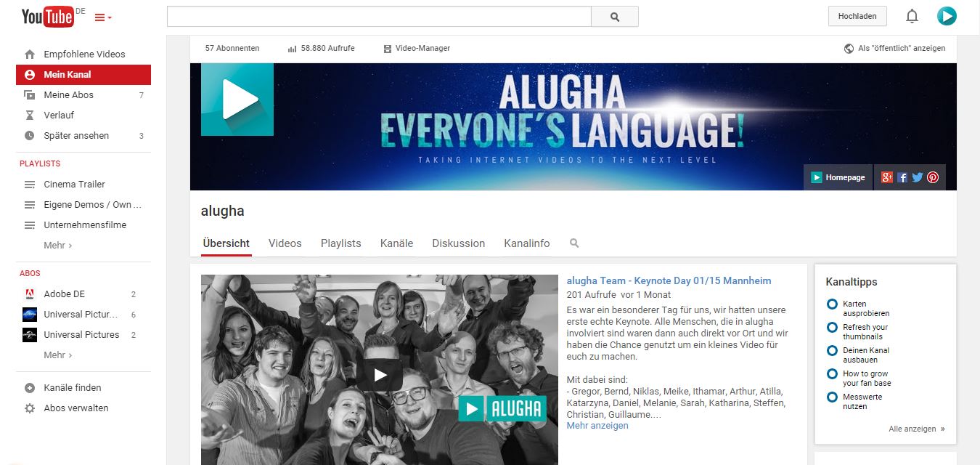980x465 pixels.
Task: Switch to Diskussion tab
Action: 459,244
